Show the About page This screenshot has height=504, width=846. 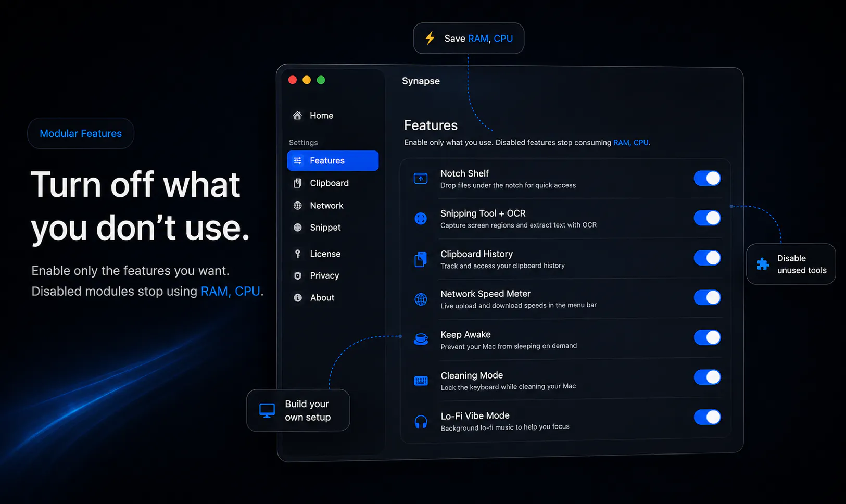pyautogui.click(x=333, y=298)
